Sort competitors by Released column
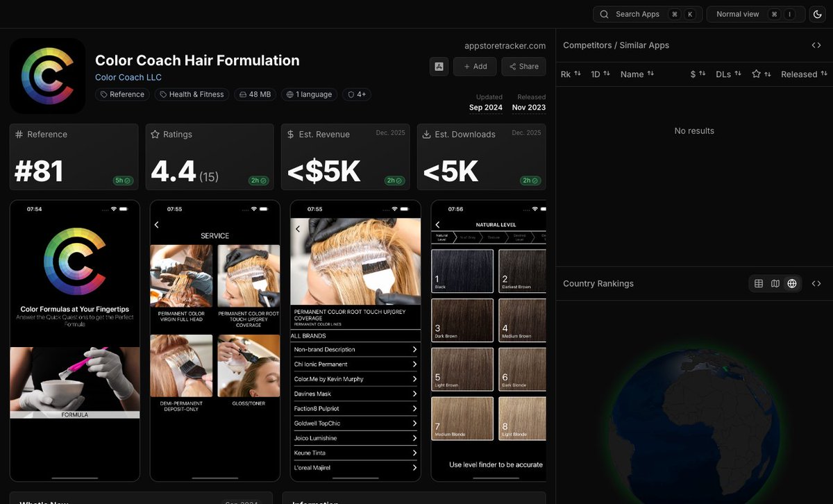Viewport: 833px width, 504px height. point(804,74)
